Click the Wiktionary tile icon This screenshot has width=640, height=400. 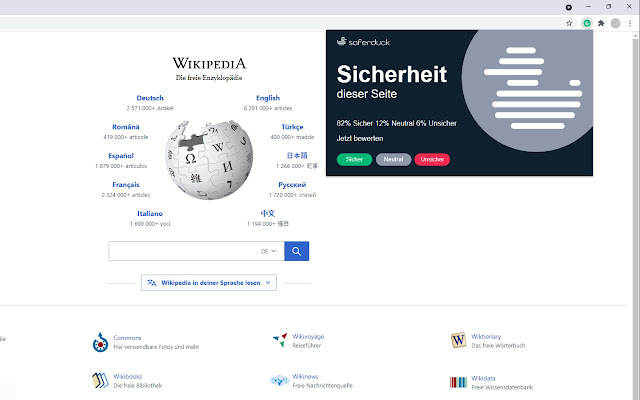click(x=458, y=340)
